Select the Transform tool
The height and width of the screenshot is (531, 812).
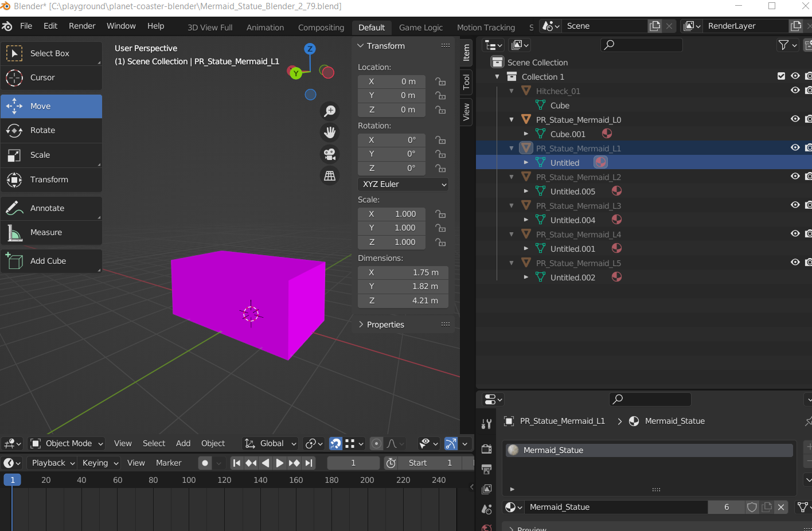(51, 179)
